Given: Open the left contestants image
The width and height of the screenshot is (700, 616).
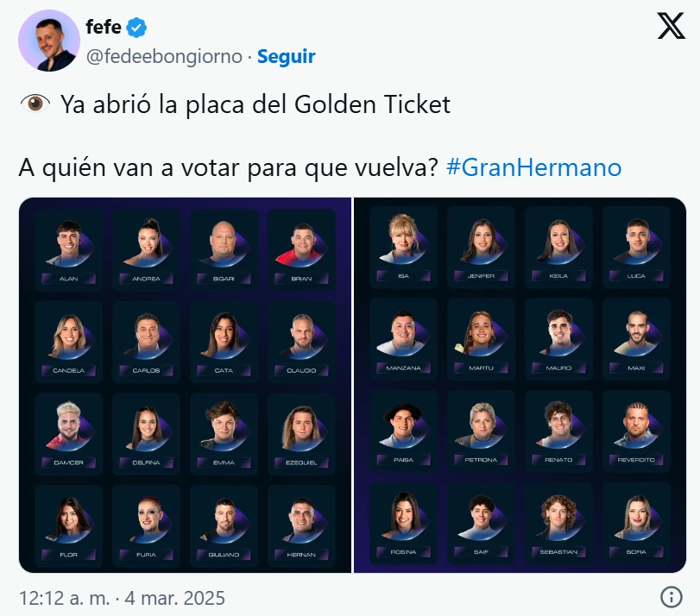Looking at the screenshot, I should click(186, 385).
